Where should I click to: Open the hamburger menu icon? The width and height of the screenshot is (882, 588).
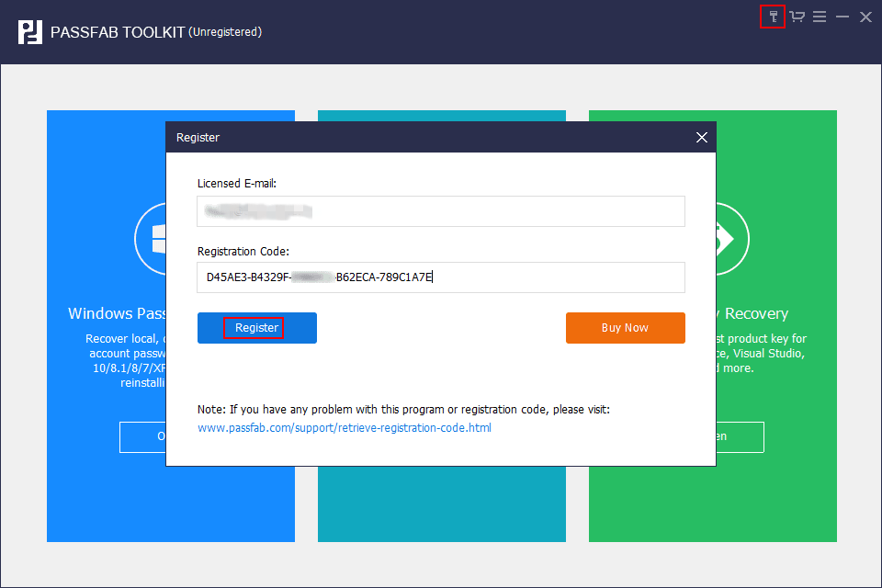(820, 17)
